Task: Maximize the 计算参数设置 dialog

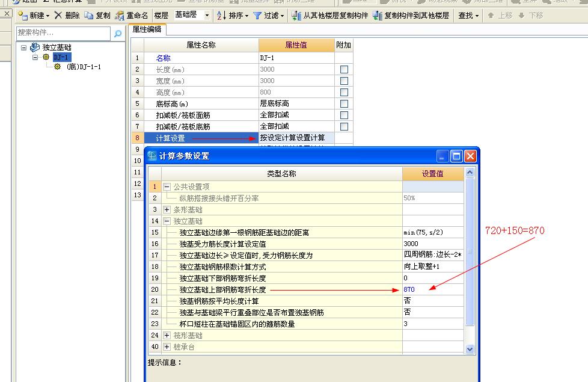Action: pyautogui.click(x=456, y=156)
